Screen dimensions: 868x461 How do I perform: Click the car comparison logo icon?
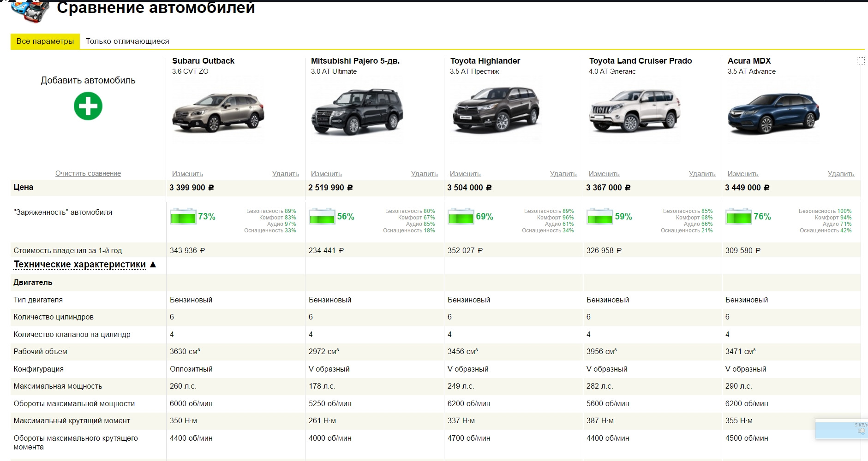point(30,11)
